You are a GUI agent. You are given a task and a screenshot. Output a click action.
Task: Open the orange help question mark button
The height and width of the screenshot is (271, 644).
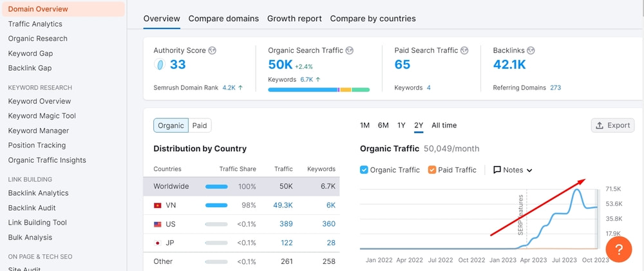click(x=619, y=249)
